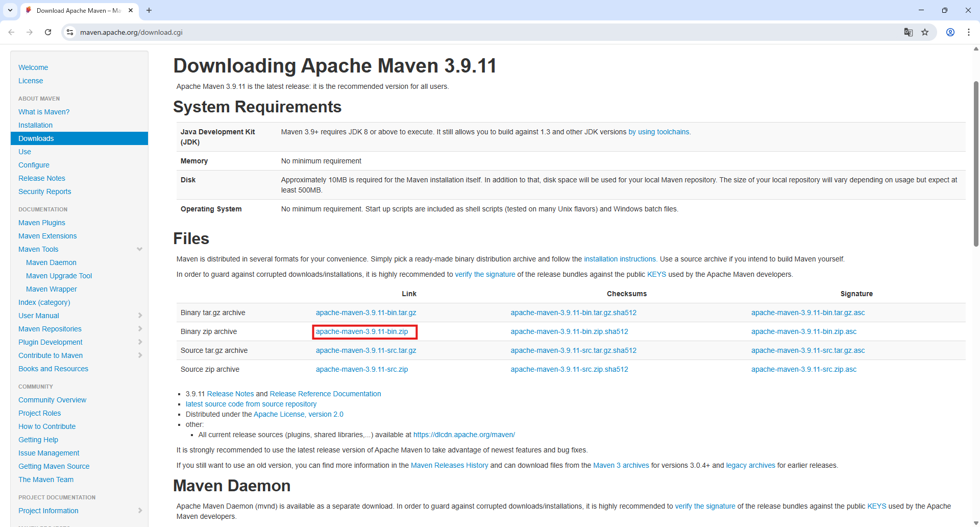The height and width of the screenshot is (527, 980).
Task: Click the browser back arrow
Action: pos(11,32)
